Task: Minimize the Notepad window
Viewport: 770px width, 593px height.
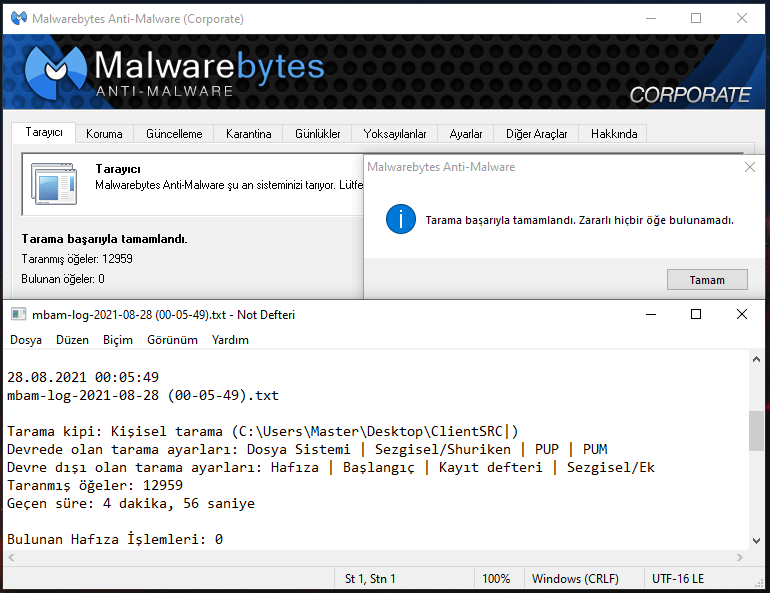Action: pos(651,314)
